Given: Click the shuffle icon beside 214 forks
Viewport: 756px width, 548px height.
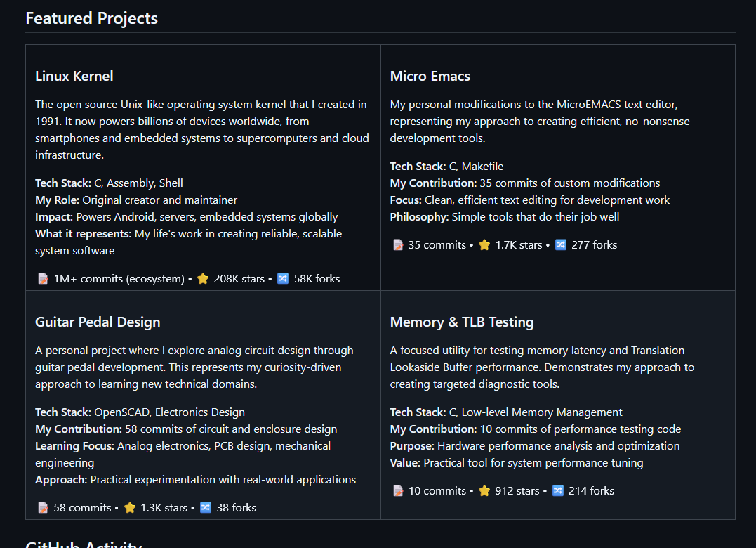Looking at the screenshot, I should point(558,491).
